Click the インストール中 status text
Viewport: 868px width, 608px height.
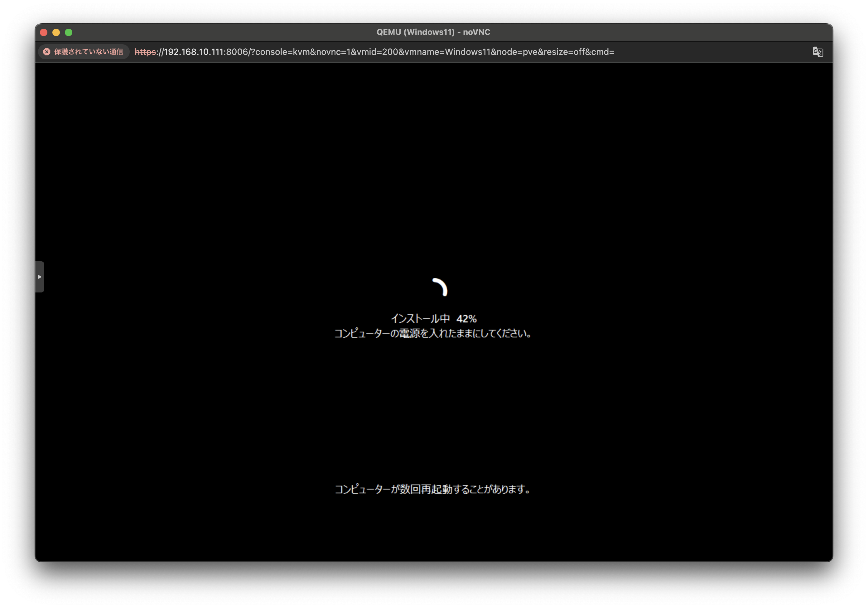[x=420, y=319]
